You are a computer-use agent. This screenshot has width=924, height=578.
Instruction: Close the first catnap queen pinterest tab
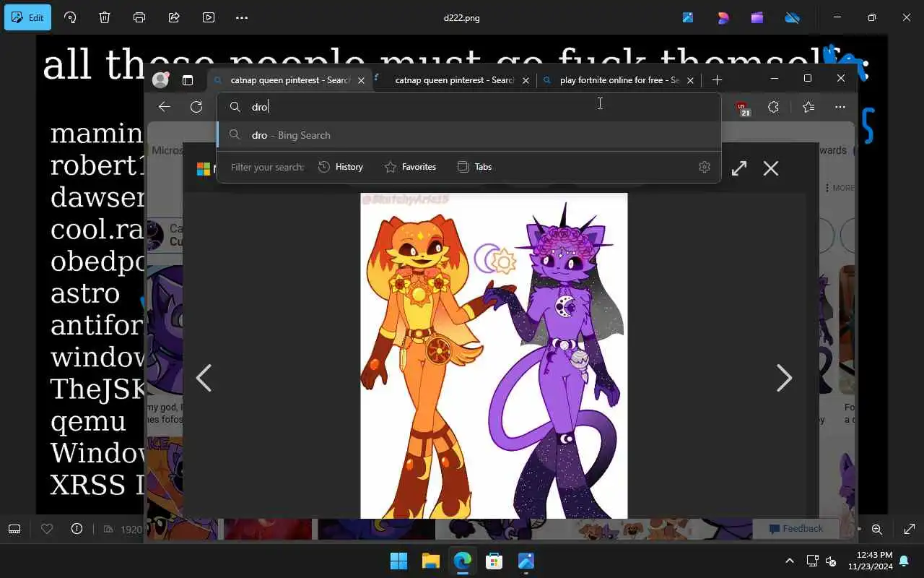[x=361, y=80]
